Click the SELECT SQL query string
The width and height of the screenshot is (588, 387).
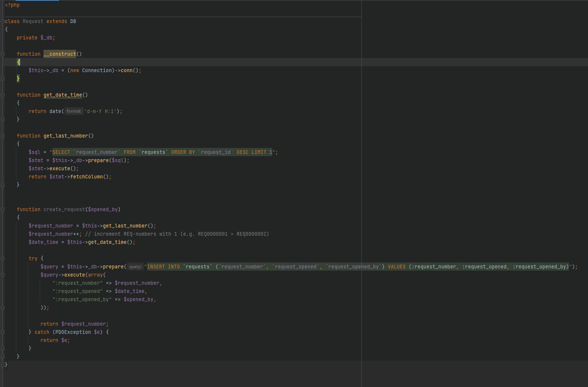[x=162, y=152]
